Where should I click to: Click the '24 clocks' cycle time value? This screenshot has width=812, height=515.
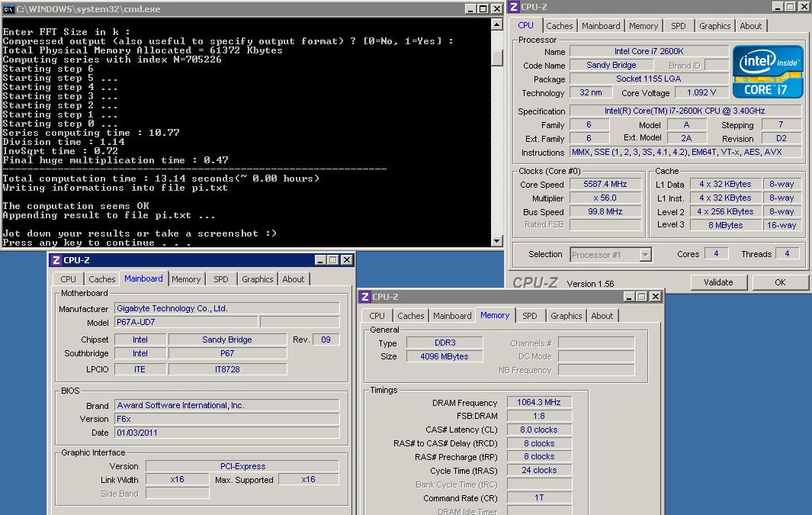(x=539, y=470)
